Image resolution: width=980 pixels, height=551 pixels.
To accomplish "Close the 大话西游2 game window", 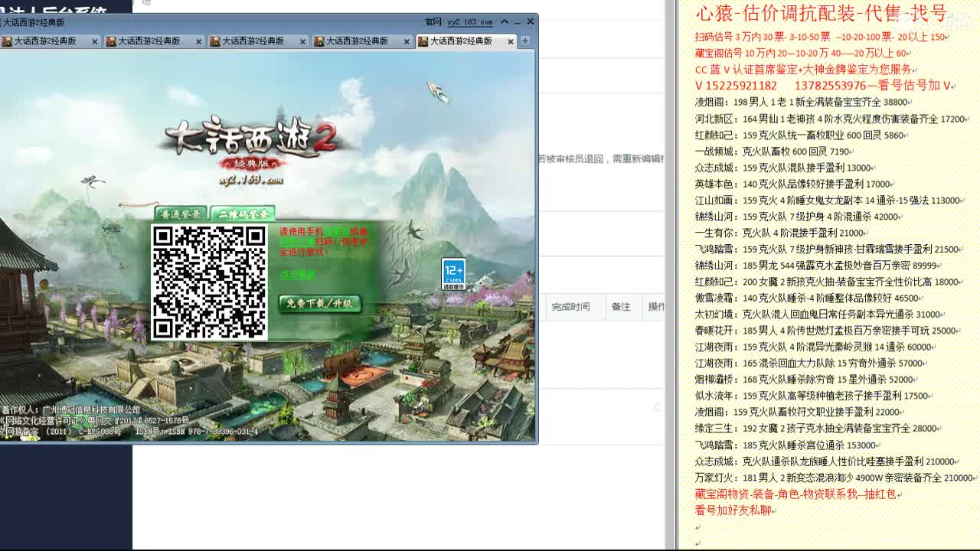I will point(531,22).
